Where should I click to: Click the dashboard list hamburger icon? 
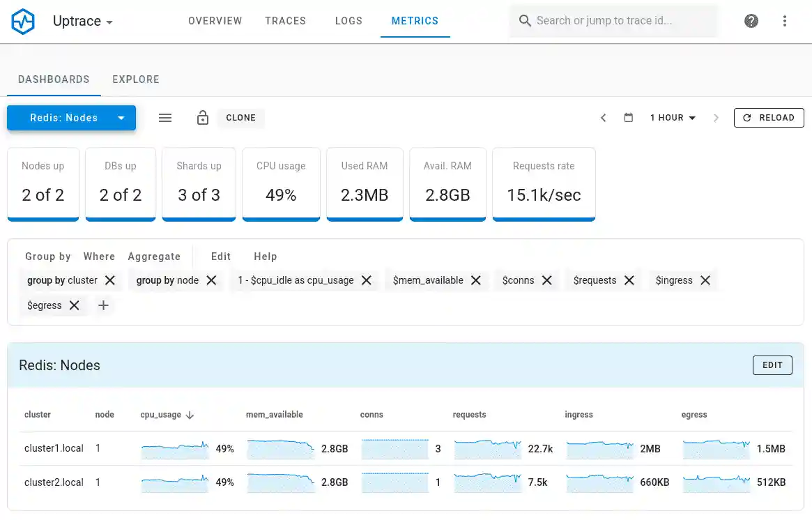(x=165, y=118)
